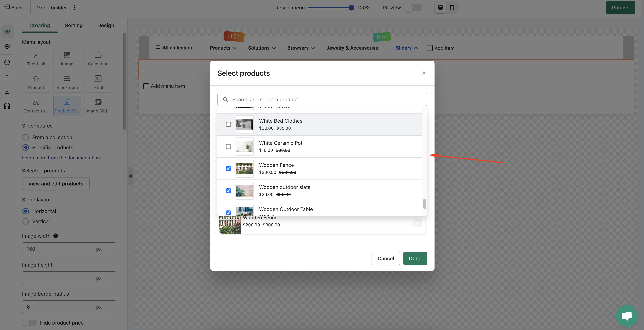This screenshot has height=330, width=644.
Task: Uncheck the Wooden outdoor slats checkbox
Action: (228, 191)
